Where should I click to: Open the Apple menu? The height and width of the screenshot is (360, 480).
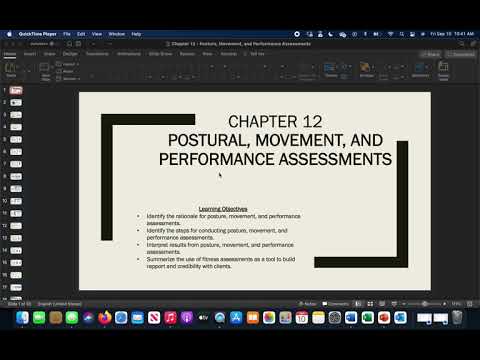coord(9,34)
